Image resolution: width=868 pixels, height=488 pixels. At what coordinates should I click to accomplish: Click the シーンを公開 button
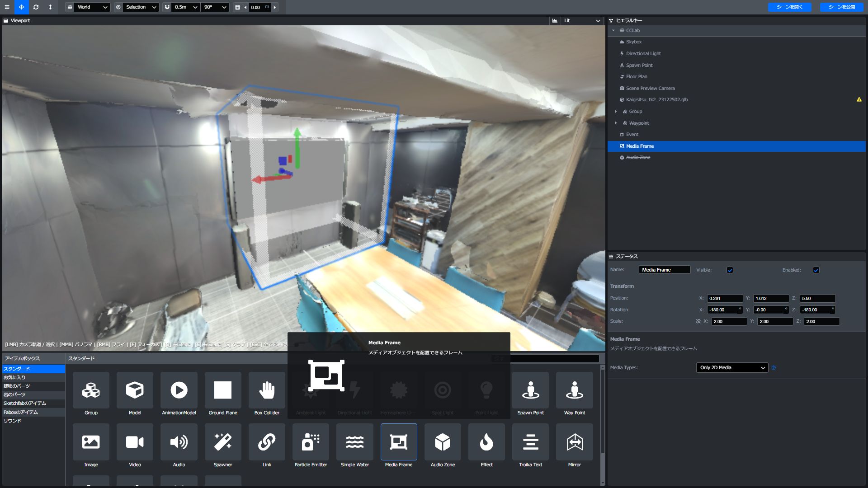pyautogui.click(x=841, y=7)
